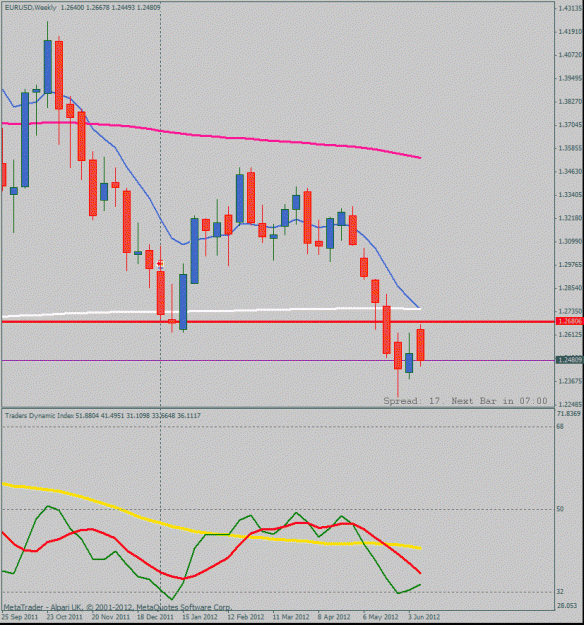584x625 pixels.
Task: Click the 28.053 indicator scale value
Action: coord(567,605)
